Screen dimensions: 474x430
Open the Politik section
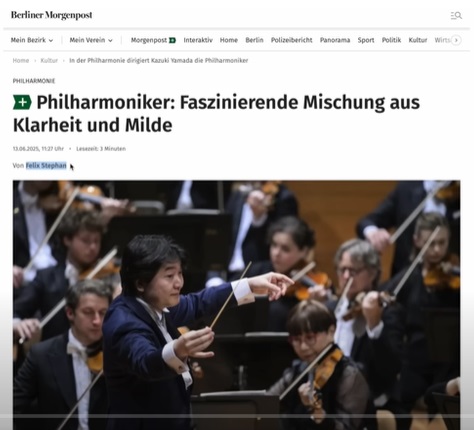391,40
